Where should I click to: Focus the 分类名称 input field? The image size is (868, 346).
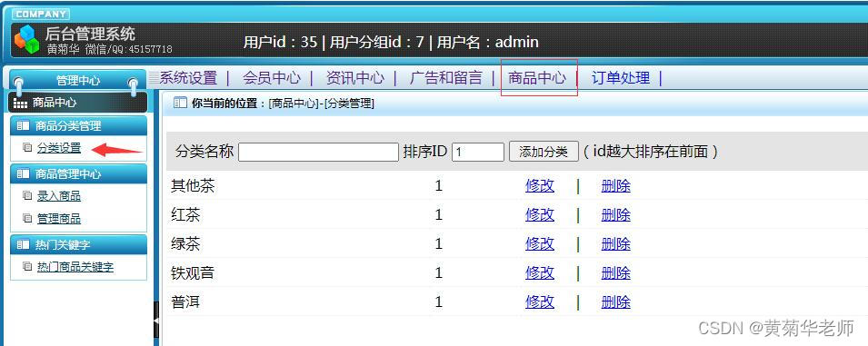318,152
